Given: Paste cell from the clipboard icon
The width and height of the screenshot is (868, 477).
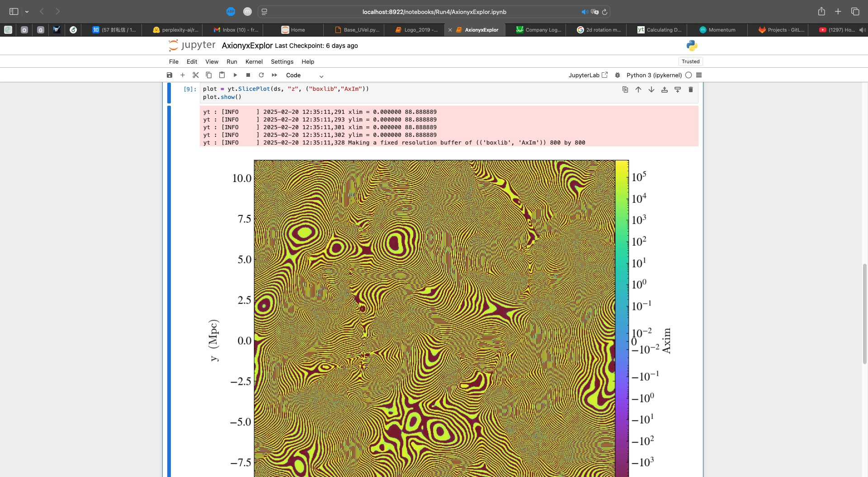Looking at the screenshot, I should point(222,75).
